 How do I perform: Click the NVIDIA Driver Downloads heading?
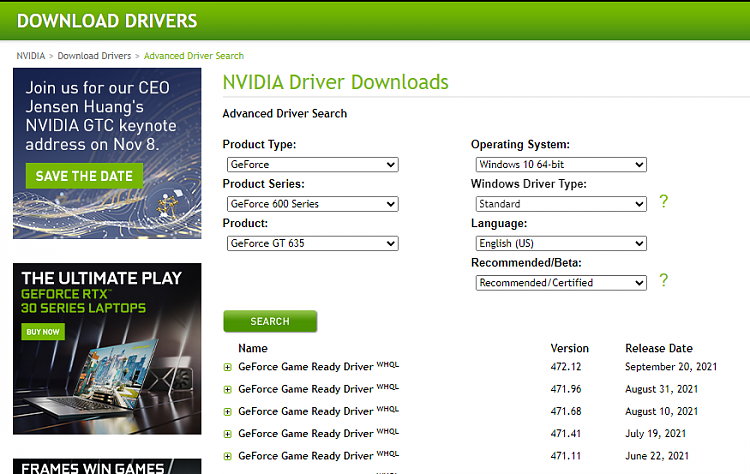point(336,82)
